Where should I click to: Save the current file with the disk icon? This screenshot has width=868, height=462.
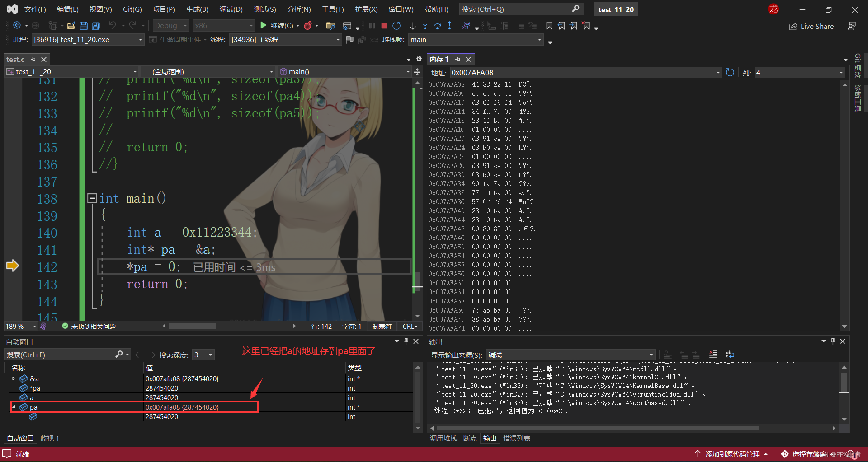pyautogui.click(x=83, y=26)
